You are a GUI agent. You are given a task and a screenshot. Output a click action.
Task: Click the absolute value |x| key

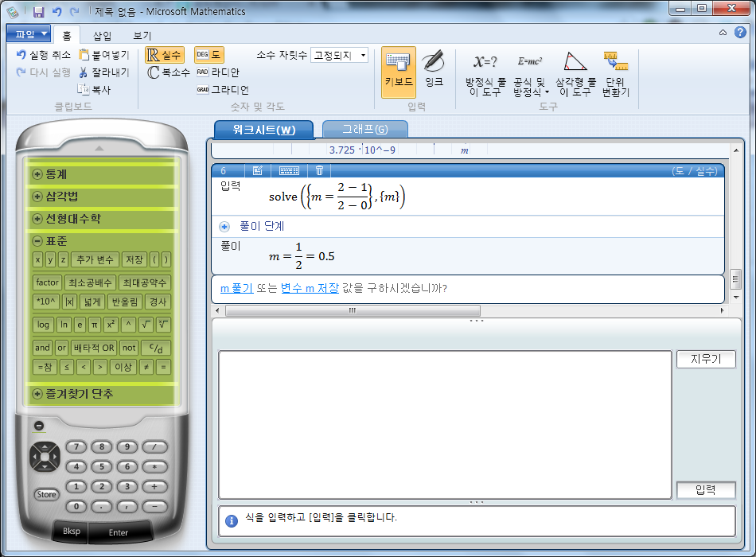tap(69, 302)
